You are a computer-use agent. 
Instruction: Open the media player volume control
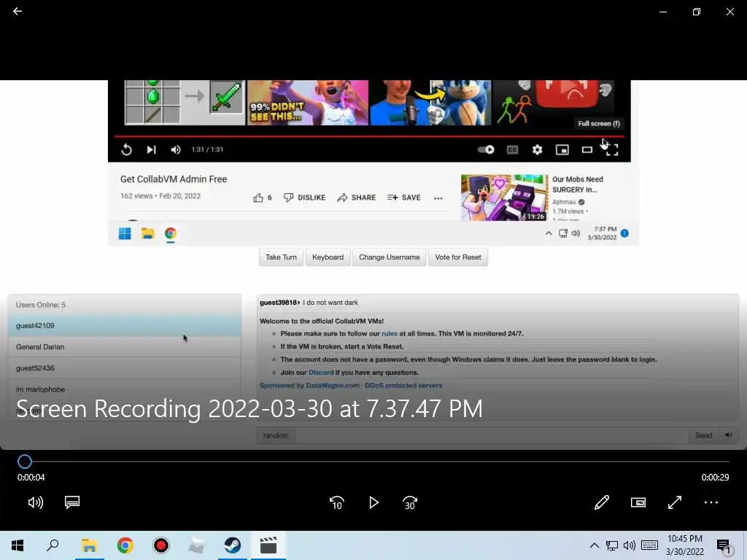pos(35,502)
